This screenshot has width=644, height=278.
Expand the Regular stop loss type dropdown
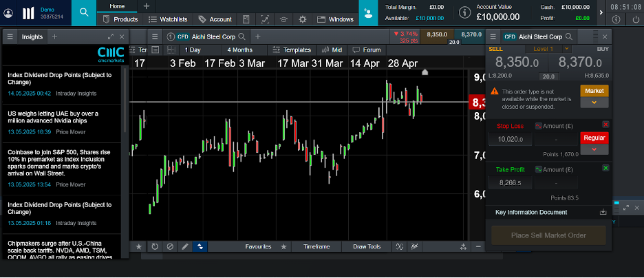coord(594,149)
